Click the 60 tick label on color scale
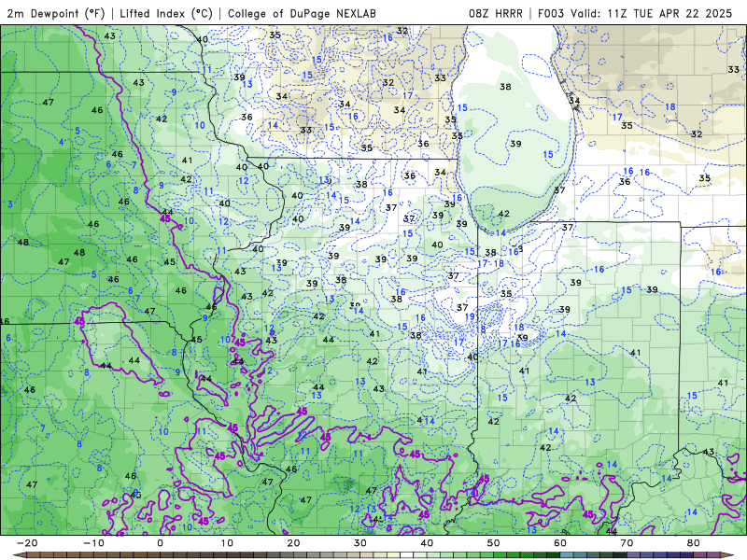 tap(560, 543)
